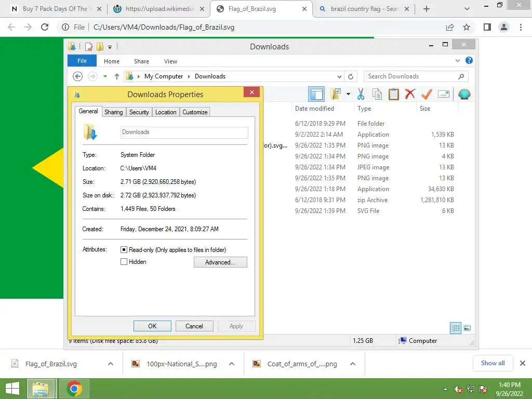
Task: Open recent locations dropdown arrow
Action: [x=105, y=76]
